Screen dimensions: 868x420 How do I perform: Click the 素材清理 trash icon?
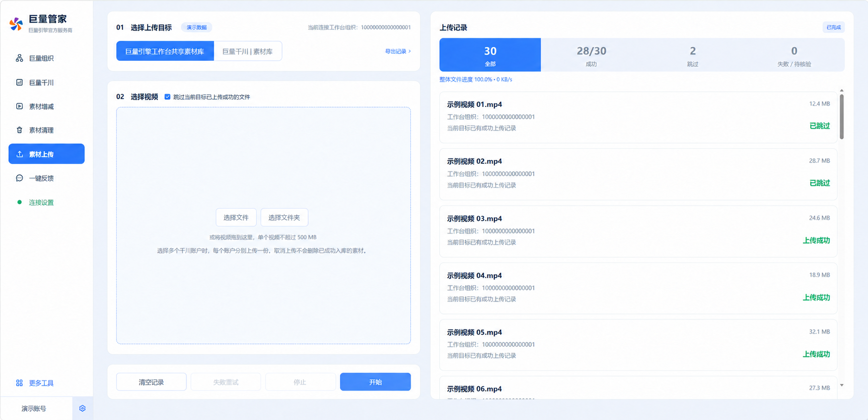click(x=19, y=130)
